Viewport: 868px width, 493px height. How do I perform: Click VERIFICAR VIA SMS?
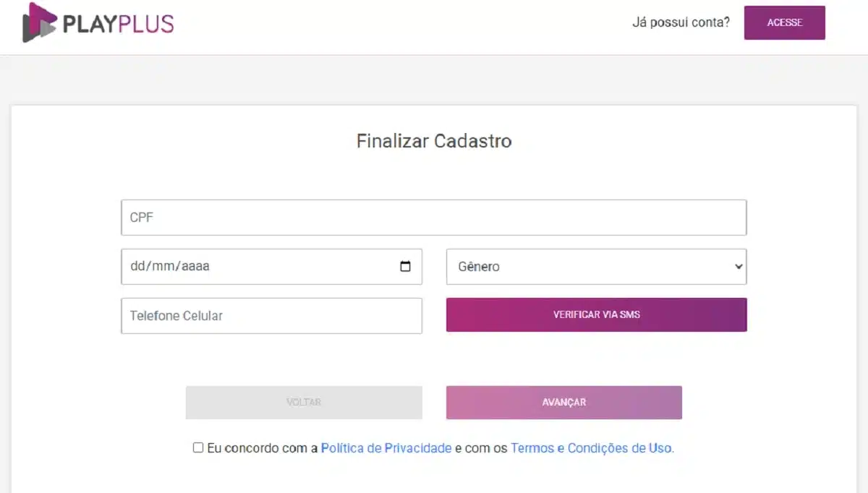(597, 314)
